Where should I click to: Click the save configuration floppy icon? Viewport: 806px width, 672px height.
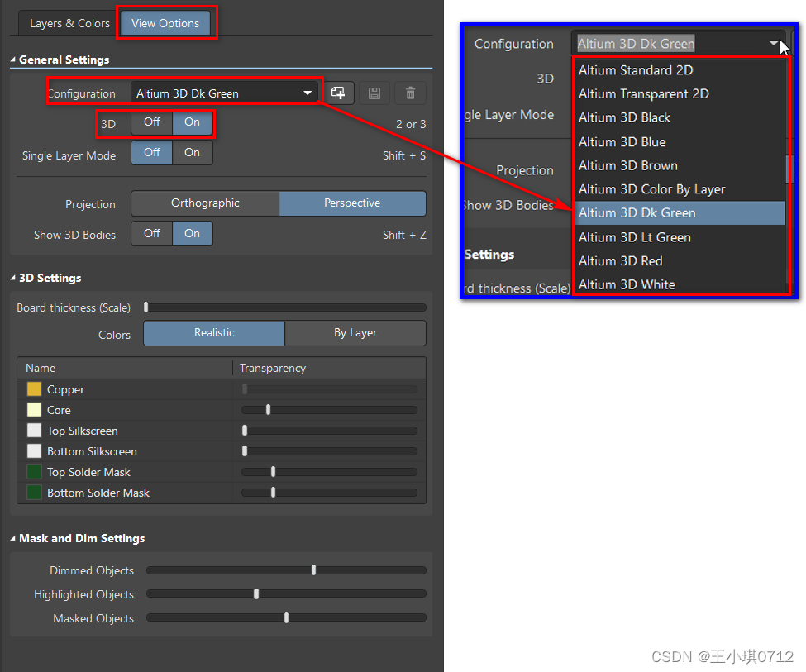click(374, 93)
